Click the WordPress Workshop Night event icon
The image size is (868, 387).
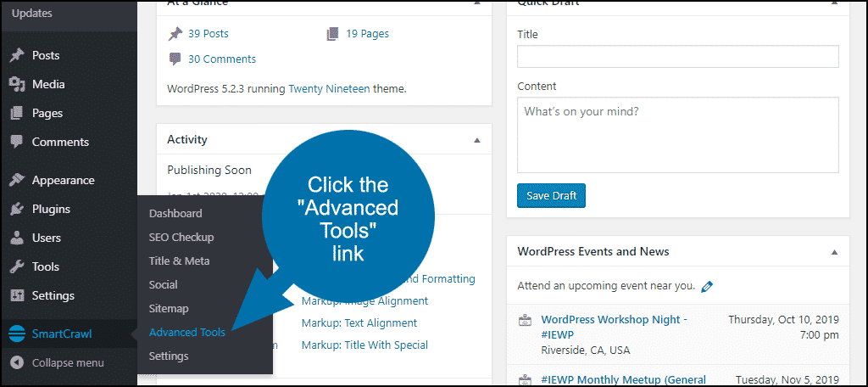525,321
